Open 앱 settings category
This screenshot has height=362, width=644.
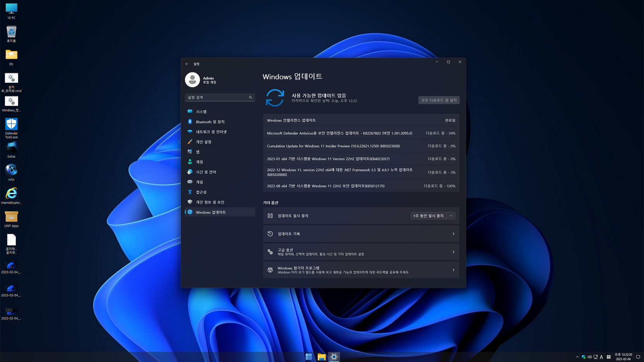(x=220, y=152)
